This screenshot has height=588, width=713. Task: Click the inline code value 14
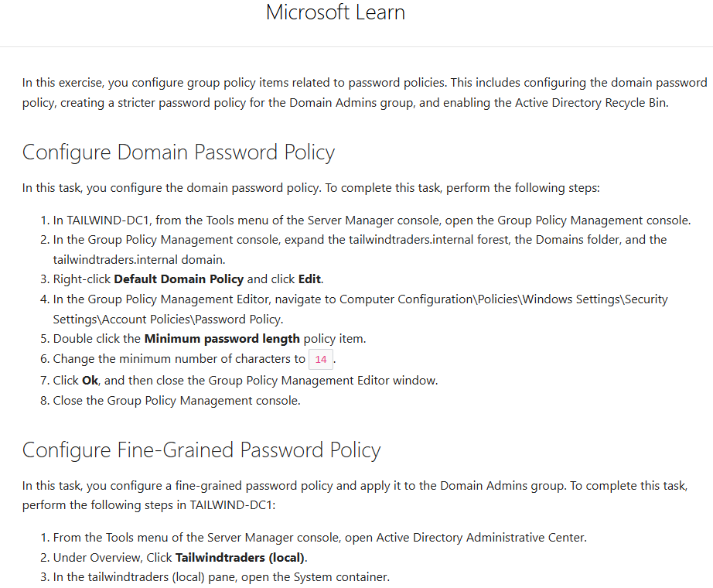[321, 360]
